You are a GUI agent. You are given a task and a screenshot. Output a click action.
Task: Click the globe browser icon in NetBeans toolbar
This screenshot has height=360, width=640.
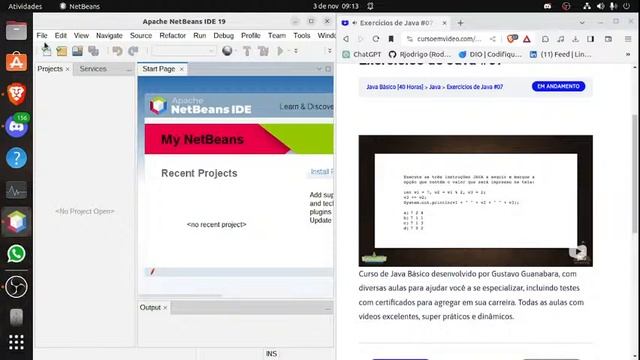(227, 51)
